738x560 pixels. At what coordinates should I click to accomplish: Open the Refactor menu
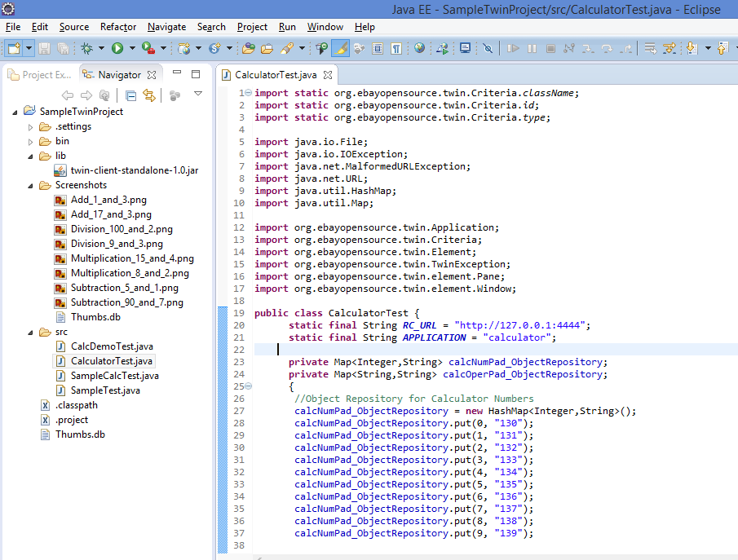117,27
